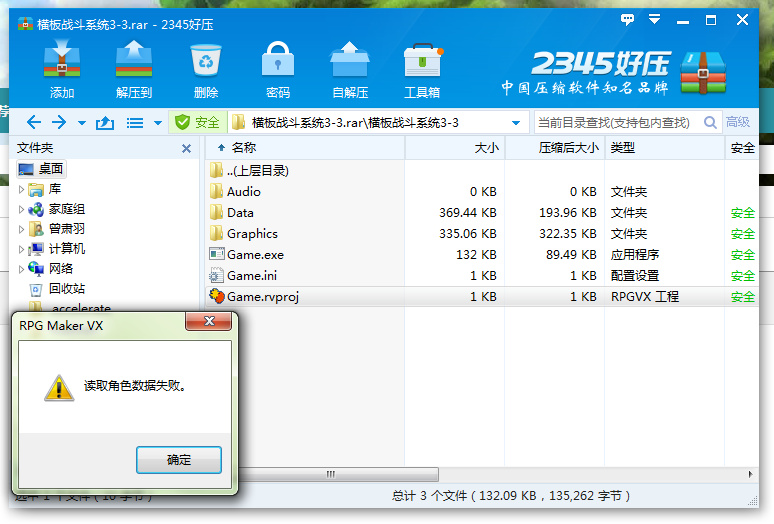The image size is (774, 524).
Task: Click the 369.44 KB size cell
Action: [467, 213]
